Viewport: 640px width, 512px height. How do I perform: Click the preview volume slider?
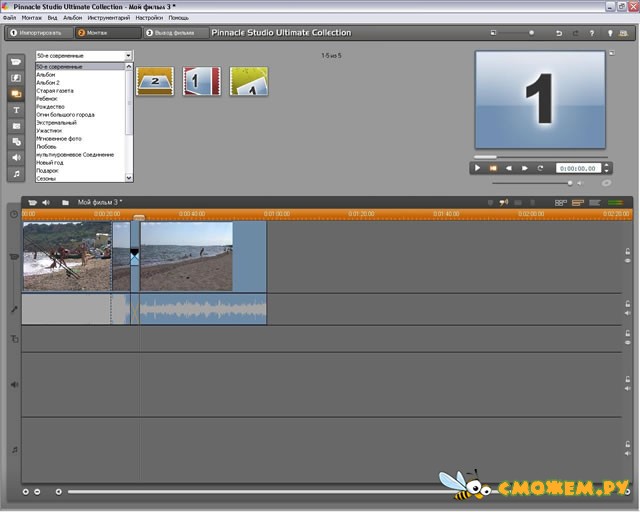[532, 183]
